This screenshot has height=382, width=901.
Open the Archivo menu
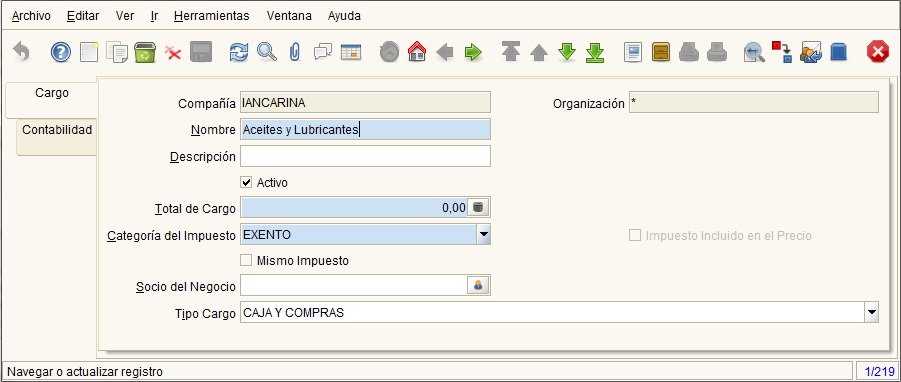point(31,16)
